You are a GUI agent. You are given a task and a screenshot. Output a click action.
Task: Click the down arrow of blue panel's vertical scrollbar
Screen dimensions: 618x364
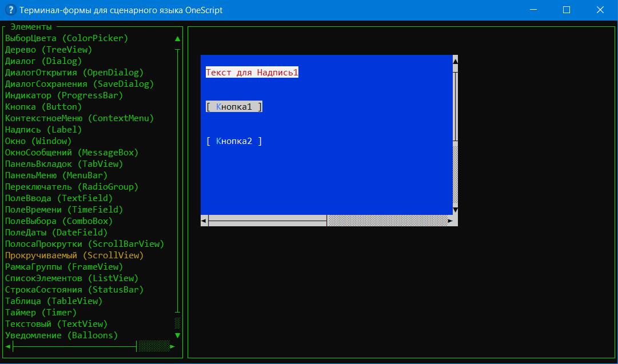(x=455, y=210)
